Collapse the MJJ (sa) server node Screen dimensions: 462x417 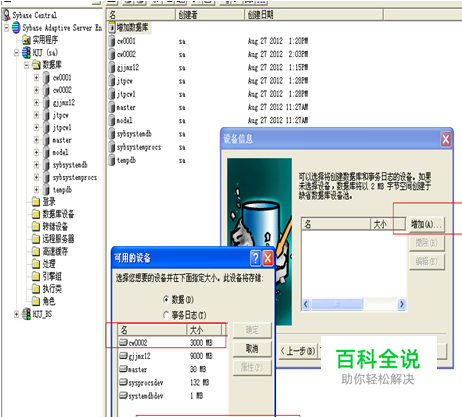(x=16, y=53)
